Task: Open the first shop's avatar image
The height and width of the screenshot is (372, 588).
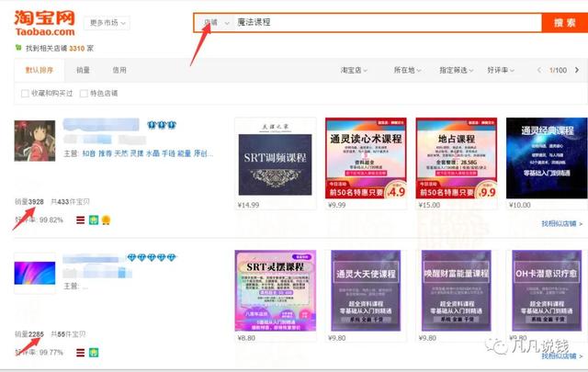Action: pyautogui.click(x=35, y=142)
